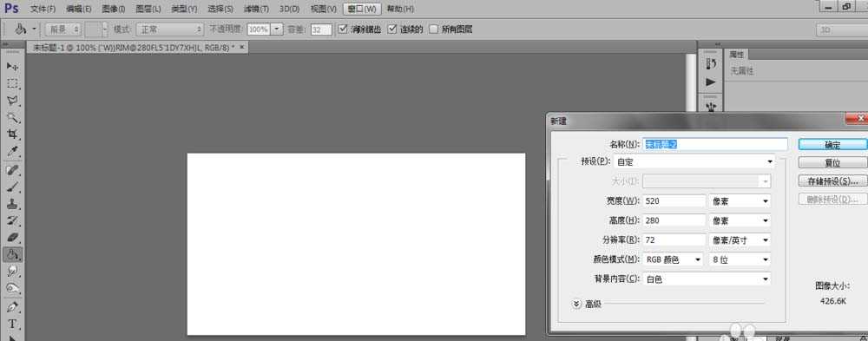The height and width of the screenshot is (341, 868).
Task: Select the Rectangular Marquee tool
Action: pos(13,83)
